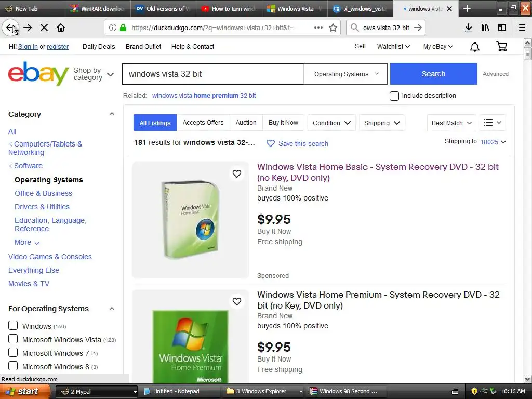Add Vista Home Basic listing to watchlist heart
Screen dimensions: 532x399
[x=237, y=174]
